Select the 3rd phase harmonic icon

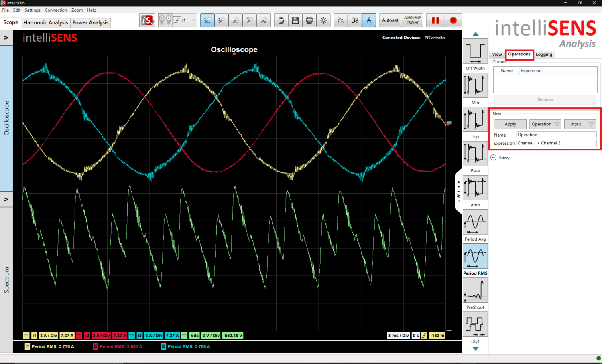354,20
